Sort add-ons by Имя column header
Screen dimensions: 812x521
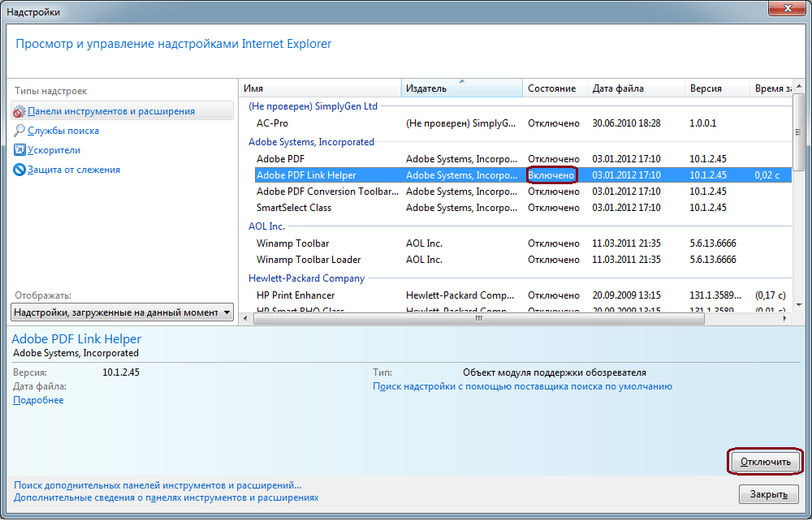point(321,88)
